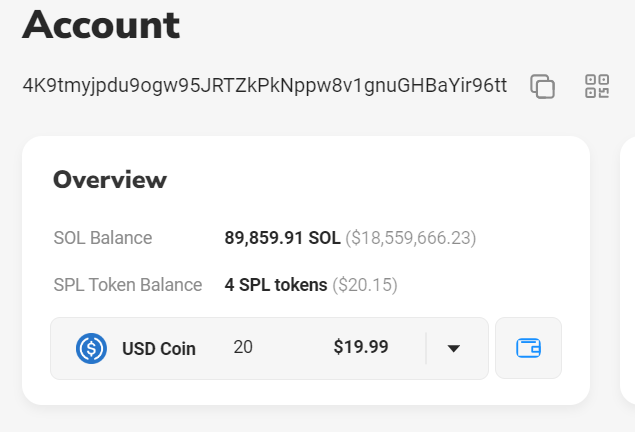This screenshot has width=635, height=432.
Task: Open the wallet icon button
Action: tap(528, 348)
